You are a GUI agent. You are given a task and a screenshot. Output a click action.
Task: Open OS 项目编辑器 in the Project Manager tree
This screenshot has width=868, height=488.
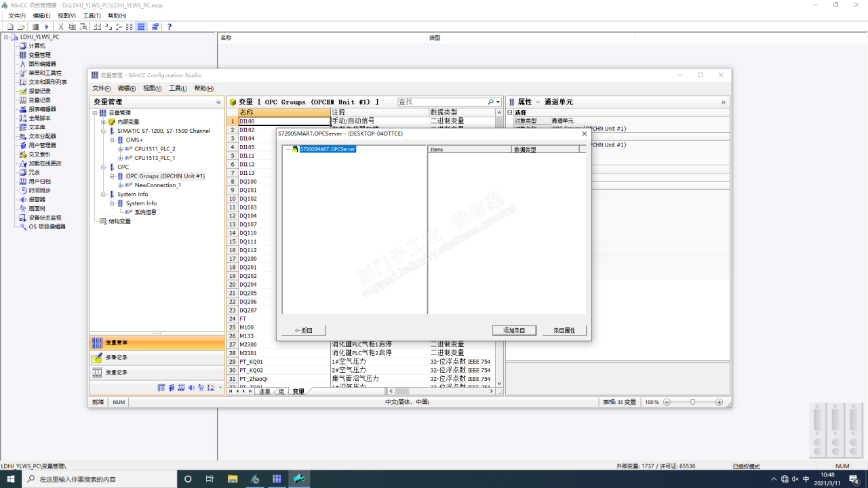pyautogui.click(x=47, y=227)
